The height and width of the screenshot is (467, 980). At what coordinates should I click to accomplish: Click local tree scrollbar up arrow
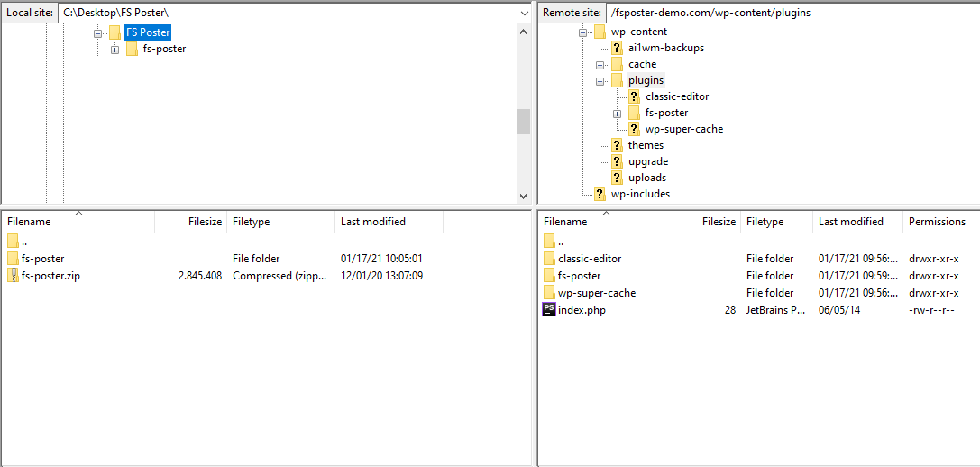[x=523, y=32]
